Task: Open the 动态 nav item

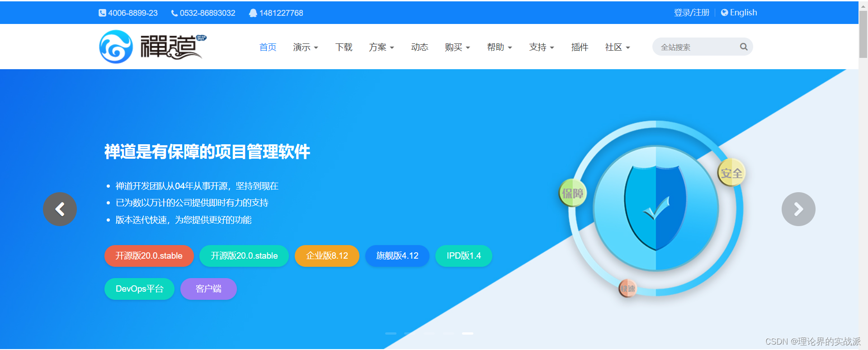Action: click(x=420, y=47)
